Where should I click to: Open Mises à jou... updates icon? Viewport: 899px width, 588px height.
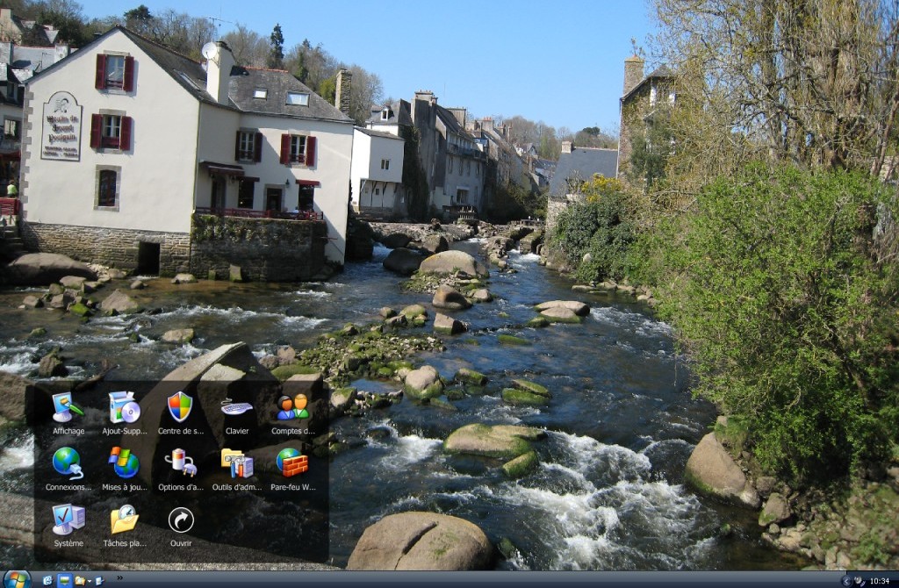pos(125,470)
